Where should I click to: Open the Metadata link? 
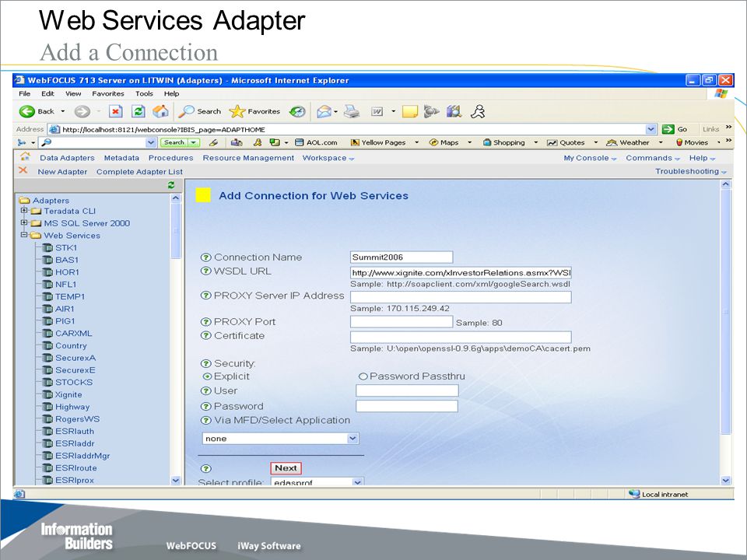click(121, 158)
